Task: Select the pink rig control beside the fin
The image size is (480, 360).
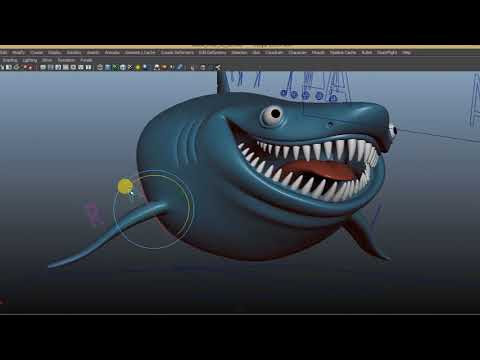Action: click(94, 213)
